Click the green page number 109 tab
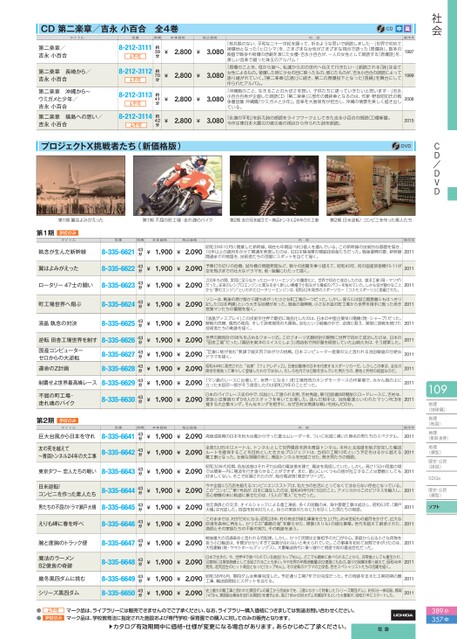This screenshot has height=639, width=457. [x=442, y=390]
